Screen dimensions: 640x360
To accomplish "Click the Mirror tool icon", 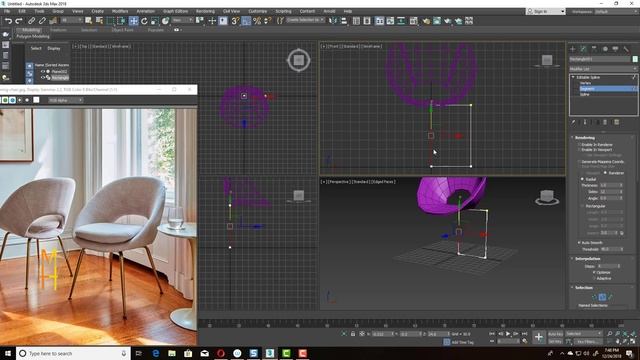I will 333,21.
